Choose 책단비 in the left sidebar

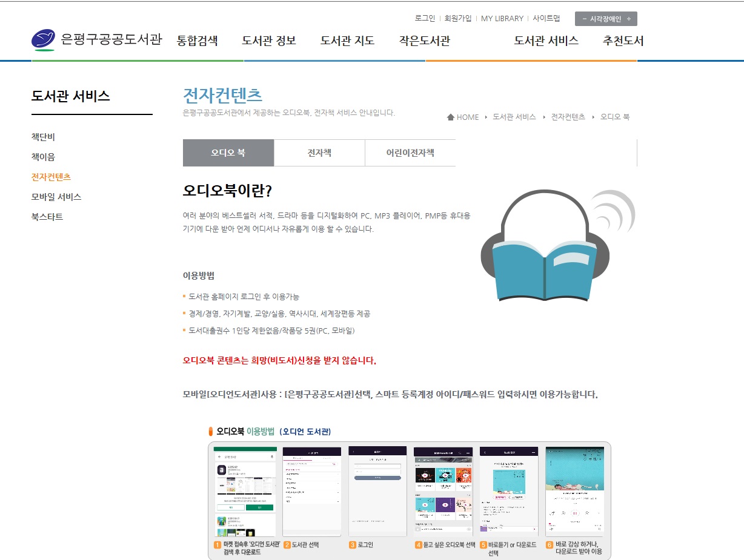click(43, 137)
